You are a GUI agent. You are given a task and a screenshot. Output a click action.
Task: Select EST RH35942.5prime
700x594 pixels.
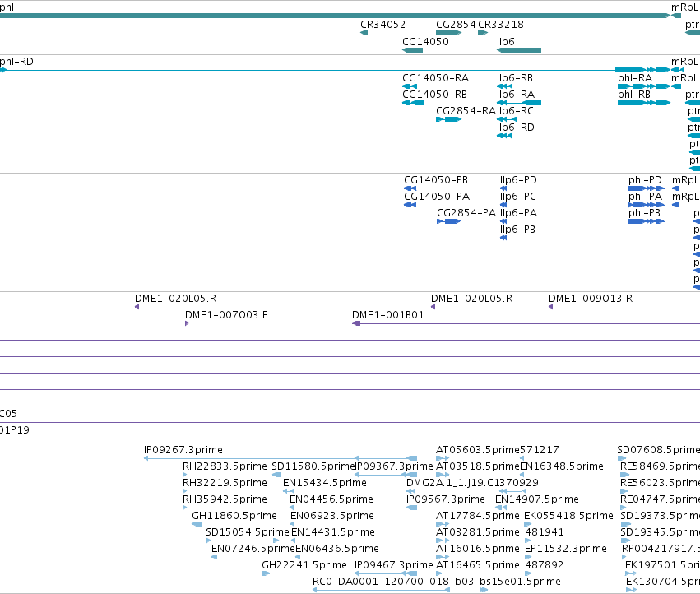(x=185, y=508)
